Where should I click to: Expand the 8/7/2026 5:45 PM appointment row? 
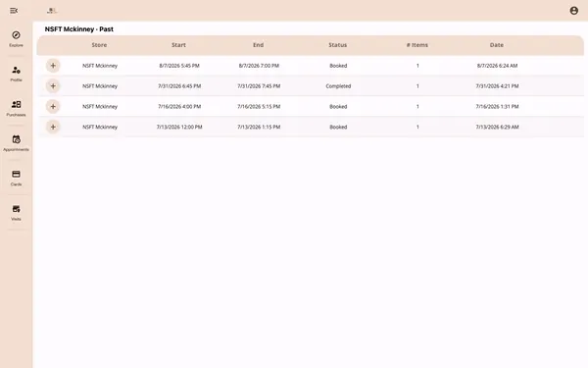(53, 66)
